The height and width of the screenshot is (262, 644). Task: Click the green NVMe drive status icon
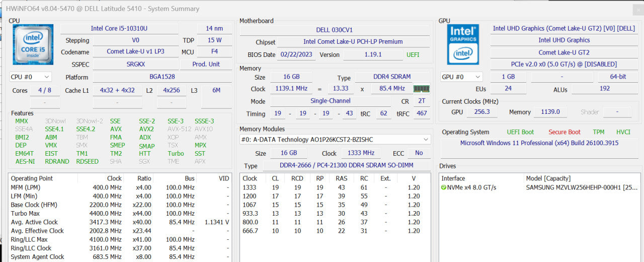tap(444, 187)
